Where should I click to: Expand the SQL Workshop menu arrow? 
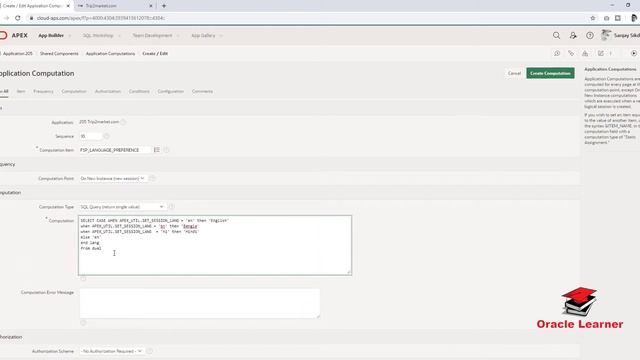click(x=119, y=36)
